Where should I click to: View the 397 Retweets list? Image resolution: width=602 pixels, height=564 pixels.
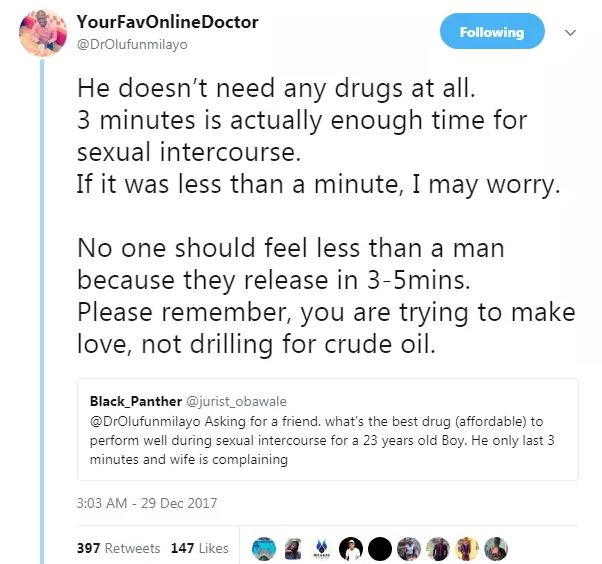[x=118, y=549]
